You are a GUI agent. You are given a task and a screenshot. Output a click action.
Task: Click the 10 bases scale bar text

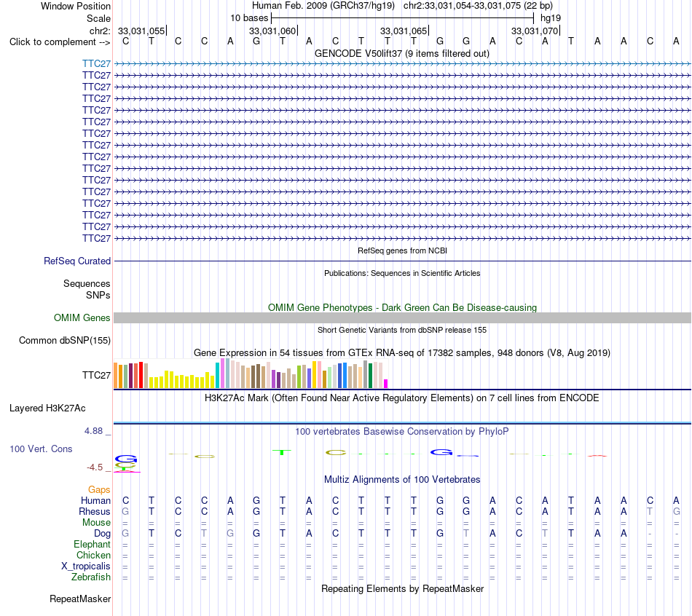[x=249, y=18]
